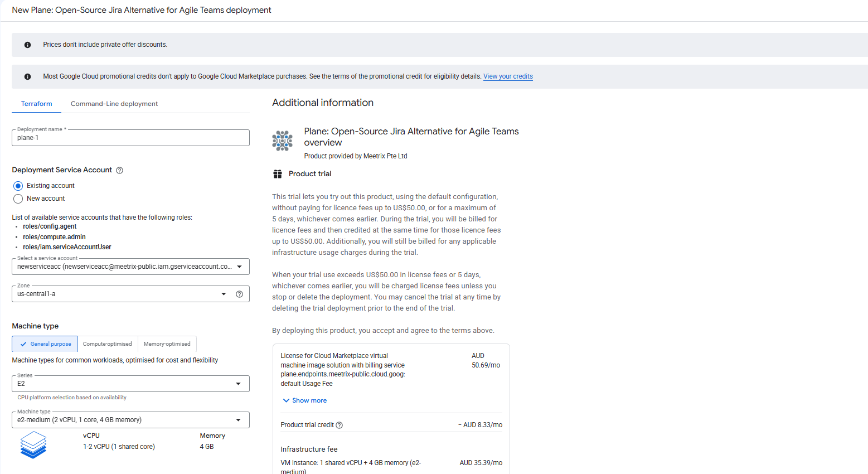Click the AUD 8.33/mo trial credit value

coord(480,425)
